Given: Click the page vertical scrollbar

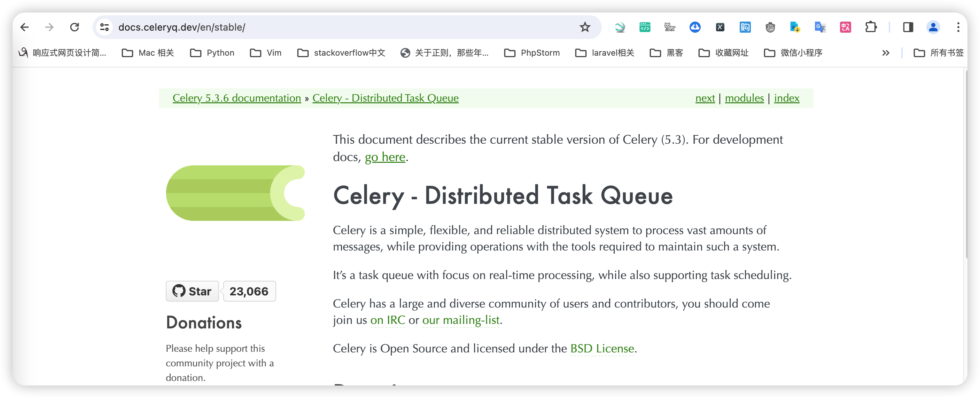Looking at the screenshot, I should 966,164.
